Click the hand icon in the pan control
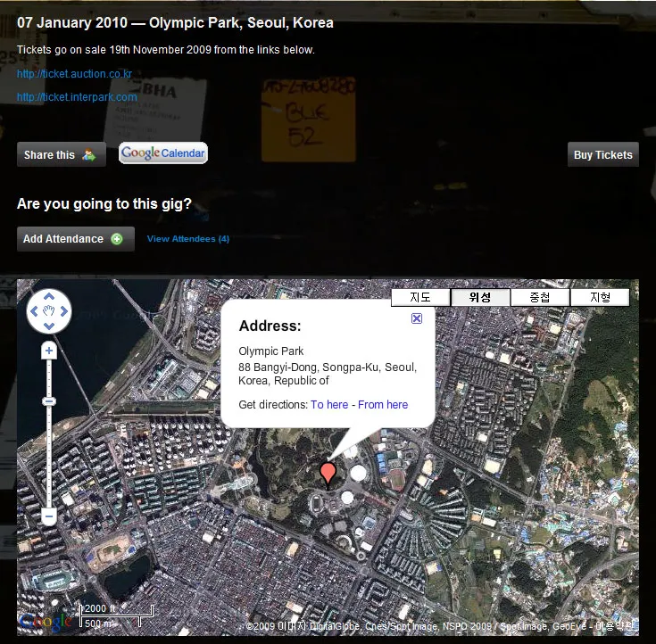Image resolution: width=656 pixels, height=644 pixels. (x=49, y=311)
